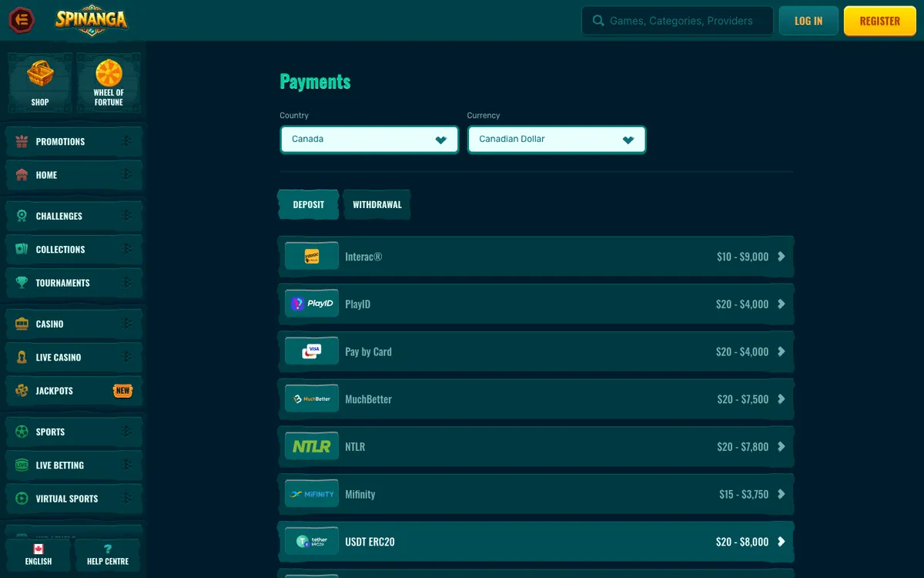Click the yellow Register button
Screen dimensions: 924x578
point(879,21)
